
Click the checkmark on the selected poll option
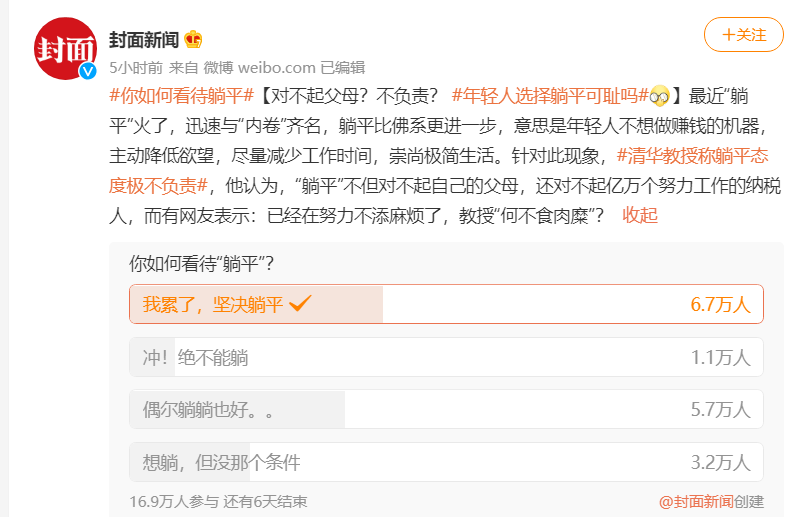(300, 303)
